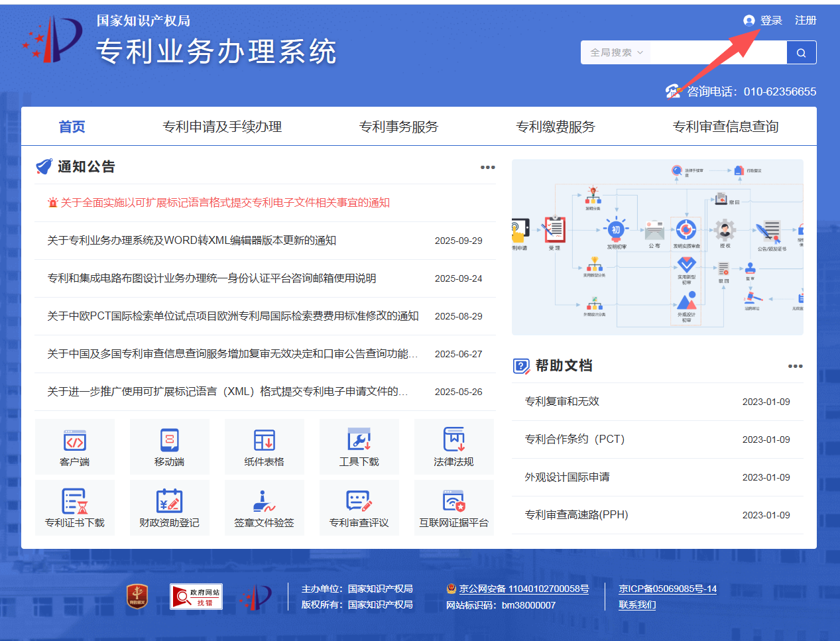
Task: Click the search magnifier button
Action: pos(802,52)
